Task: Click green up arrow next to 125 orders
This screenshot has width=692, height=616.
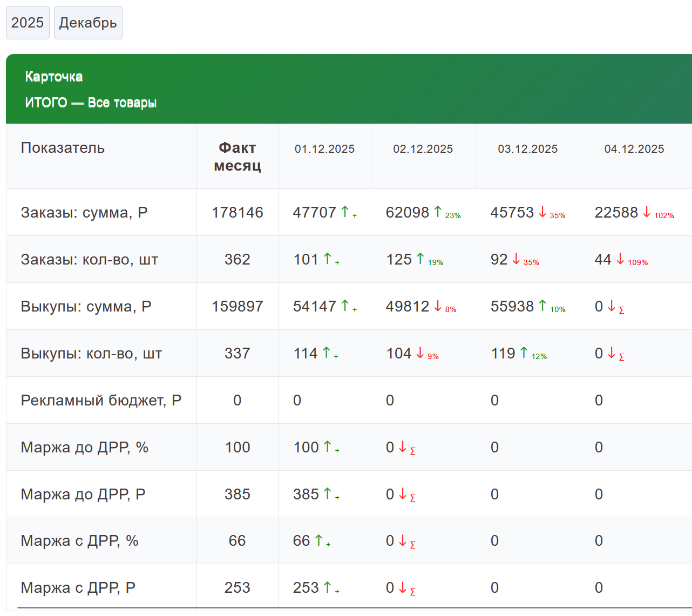Action: pos(420,259)
